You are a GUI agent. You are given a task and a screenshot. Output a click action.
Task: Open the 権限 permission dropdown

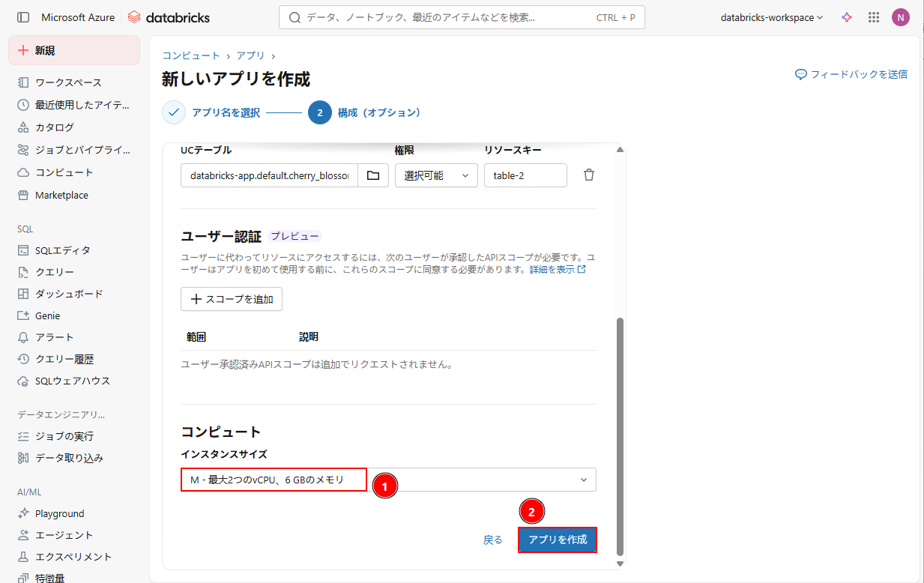436,175
